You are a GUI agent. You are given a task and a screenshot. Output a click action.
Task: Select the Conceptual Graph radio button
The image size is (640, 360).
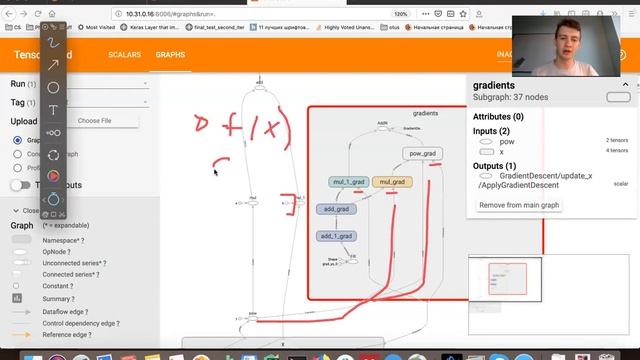click(x=17, y=154)
